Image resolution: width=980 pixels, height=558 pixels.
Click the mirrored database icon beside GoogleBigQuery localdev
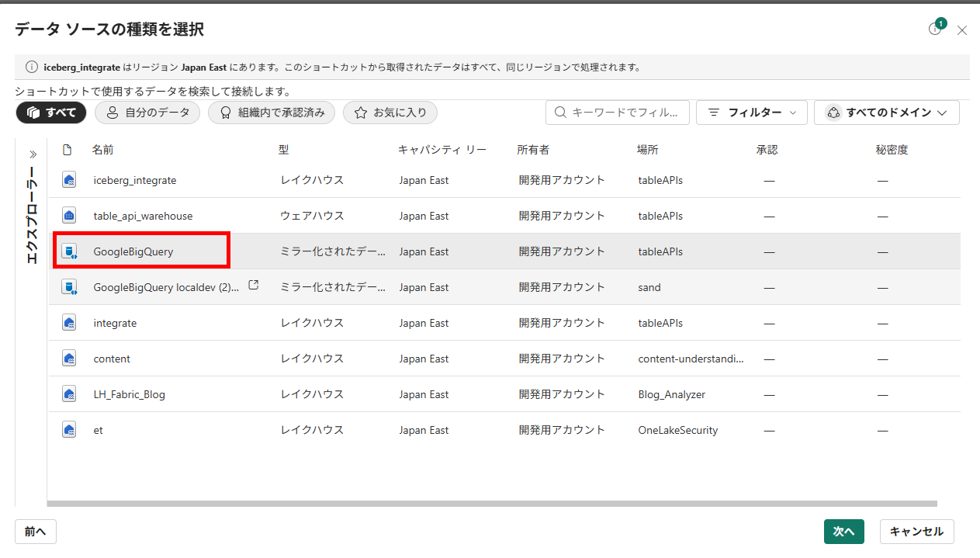(70, 287)
